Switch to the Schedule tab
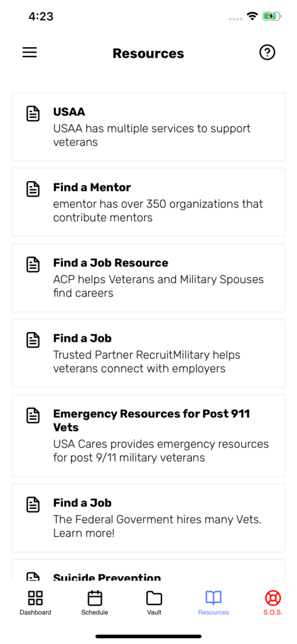297x644 pixels. click(x=95, y=602)
